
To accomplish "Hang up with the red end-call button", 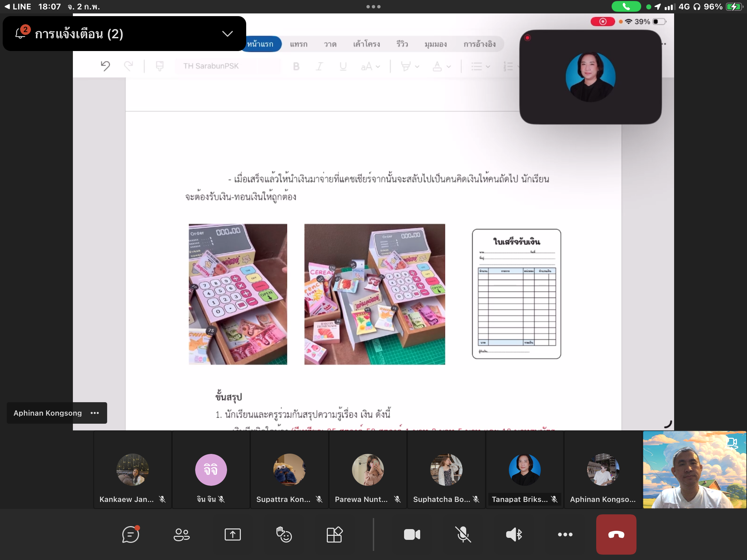I will [x=616, y=534].
